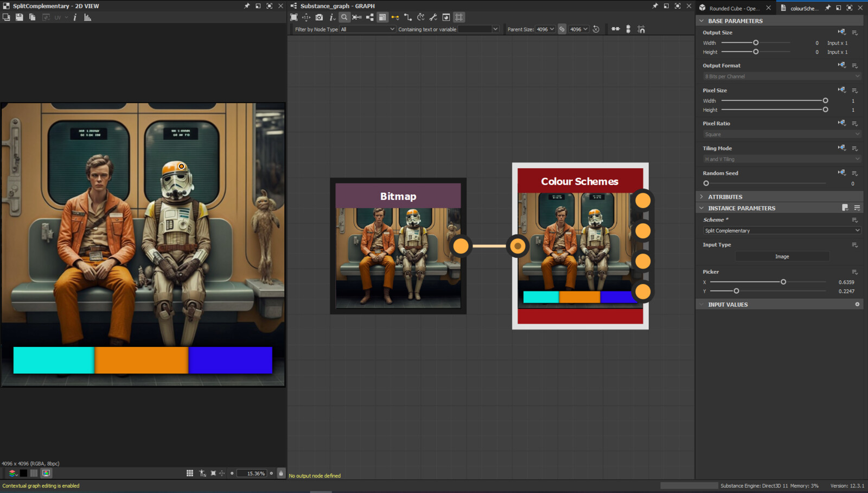
Task: Collapse INPUT VALUES section
Action: click(x=701, y=305)
